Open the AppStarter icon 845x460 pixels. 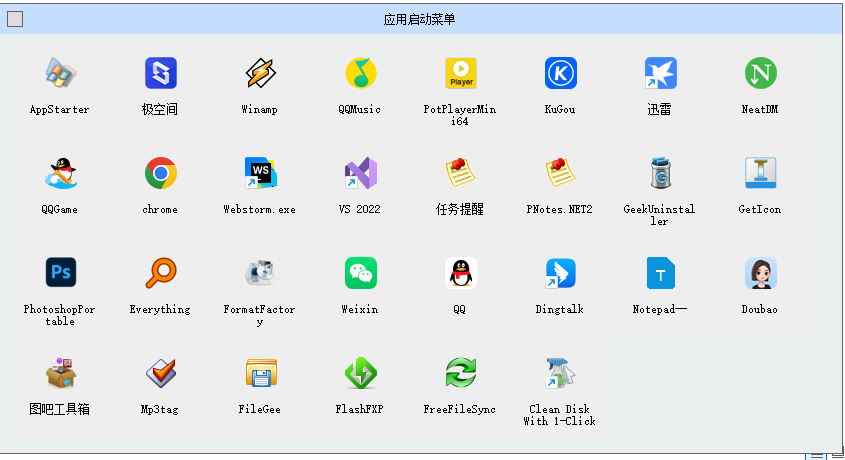(x=60, y=73)
